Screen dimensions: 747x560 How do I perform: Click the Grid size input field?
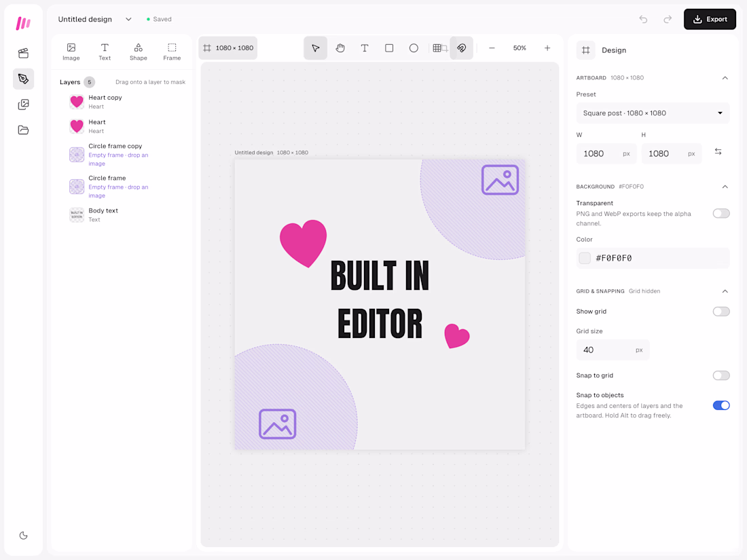613,350
